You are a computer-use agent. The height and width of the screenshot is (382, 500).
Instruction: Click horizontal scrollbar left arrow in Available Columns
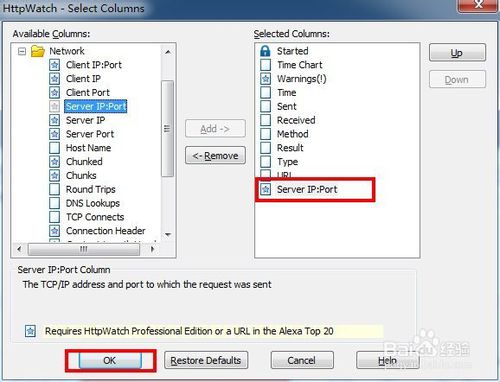19,249
